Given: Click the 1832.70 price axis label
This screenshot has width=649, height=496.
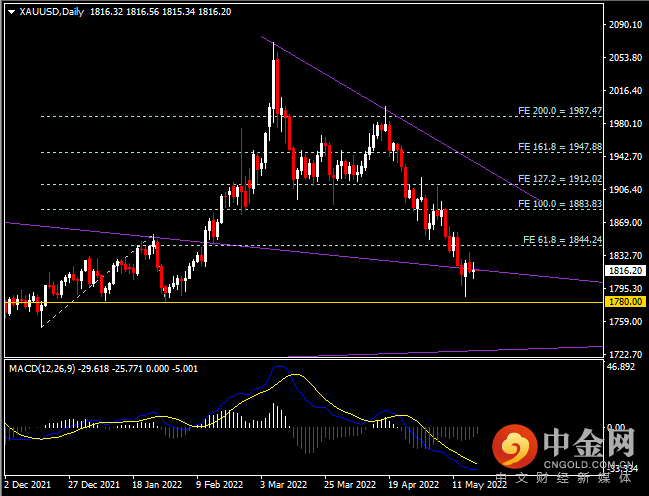Looking at the screenshot, I should [625, 256].
